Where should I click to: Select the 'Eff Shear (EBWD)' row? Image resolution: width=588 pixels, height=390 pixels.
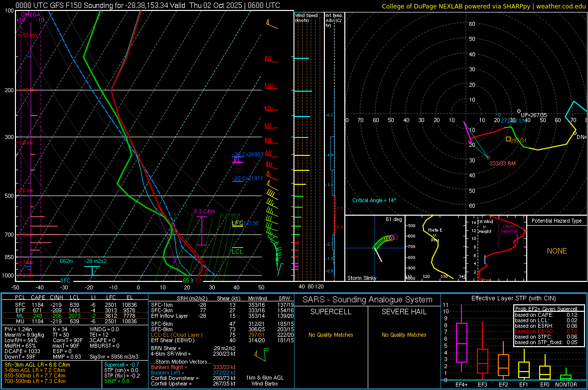222,341
